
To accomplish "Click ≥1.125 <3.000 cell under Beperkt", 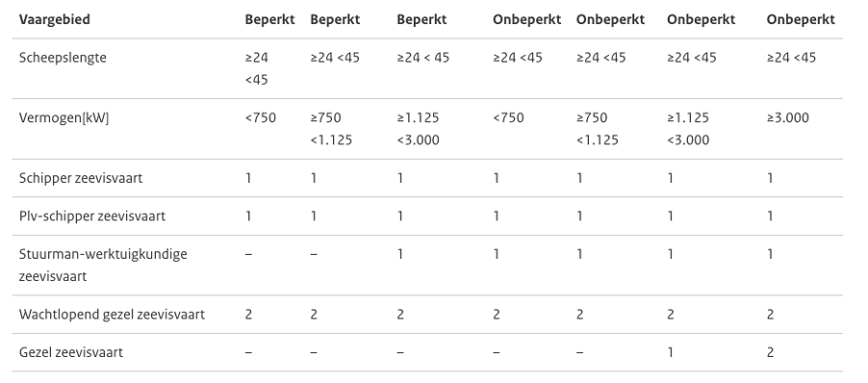I will (418, 129).
